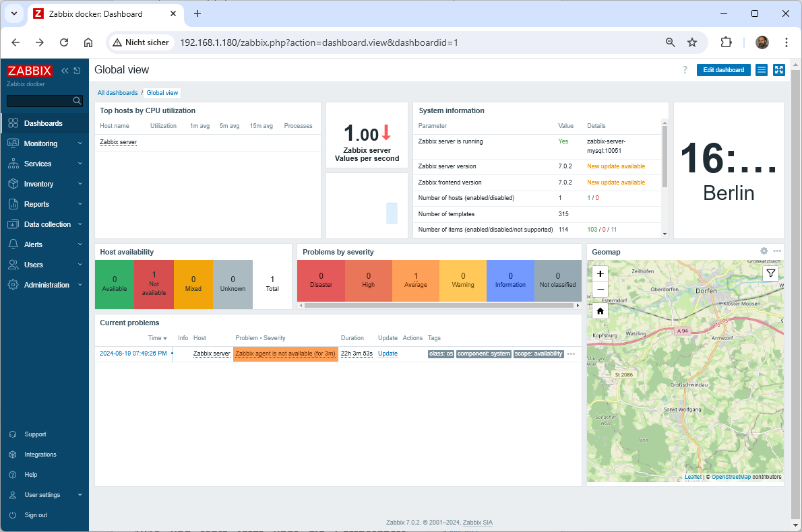802x532 pixels.
Task: Collapse the Zabbix sidebar menu
Action: [x=65, y=71]
